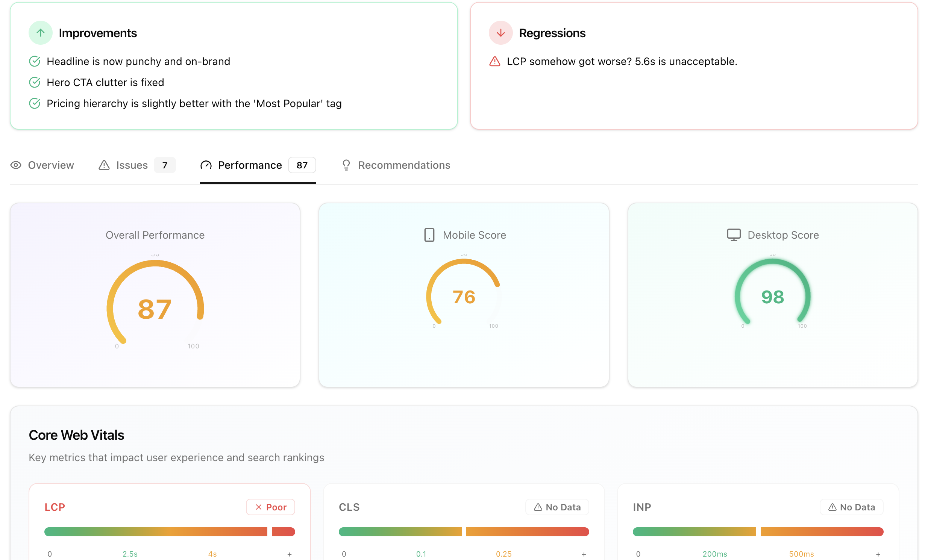
Task: Click the Overall Performance 87 gauge
Action: 155,304
